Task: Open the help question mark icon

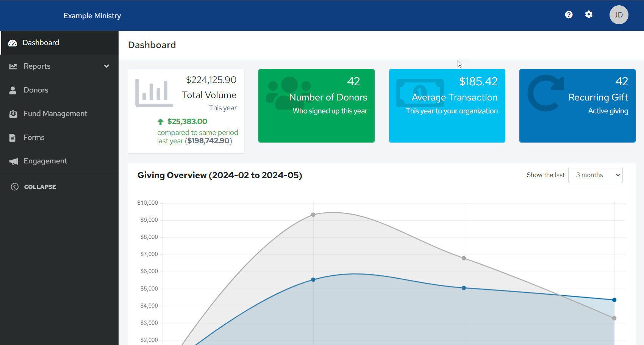Action: coord(569,14)
